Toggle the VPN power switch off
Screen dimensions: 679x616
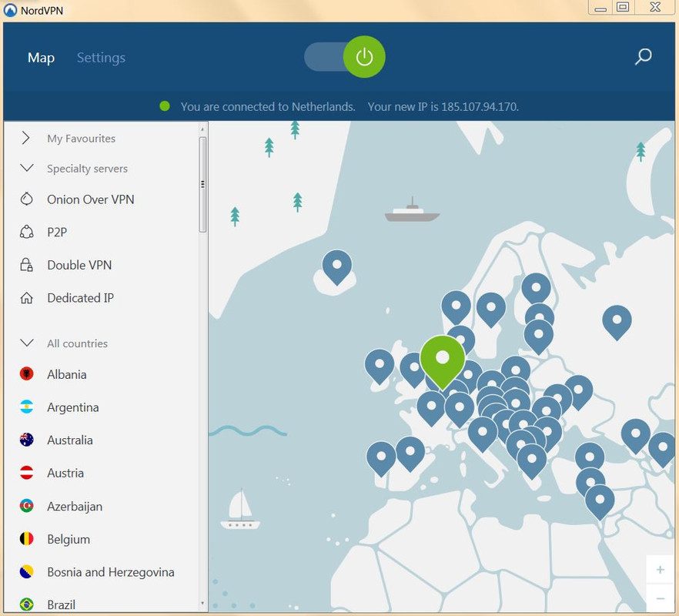click(x=345, y=57)
